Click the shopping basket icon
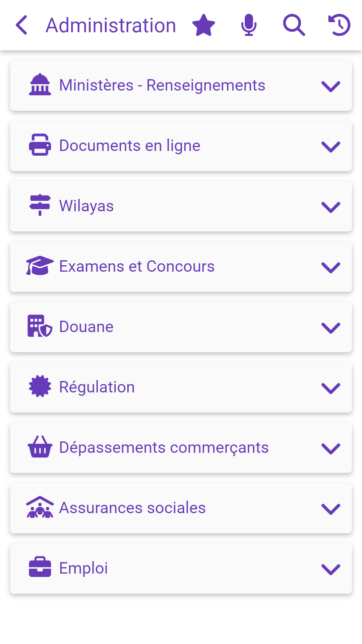Image resolution: width=362 pixels, height=644 pixels. point(40,447)
